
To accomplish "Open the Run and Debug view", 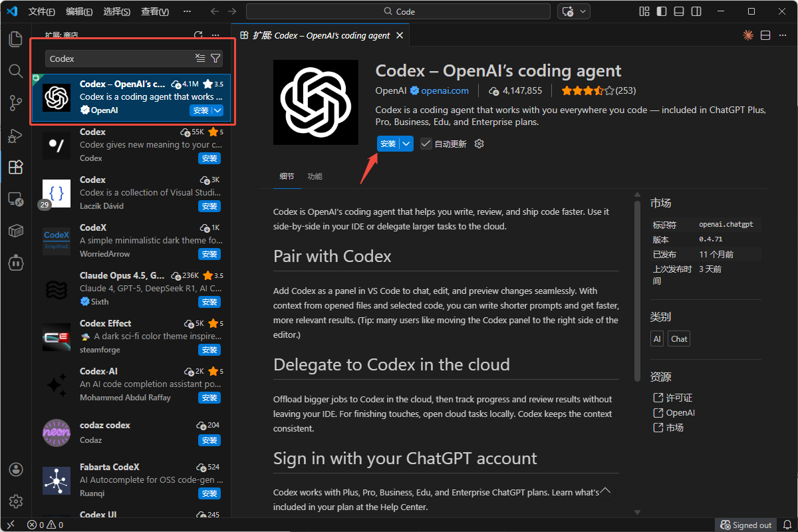I will coord(16,135).
